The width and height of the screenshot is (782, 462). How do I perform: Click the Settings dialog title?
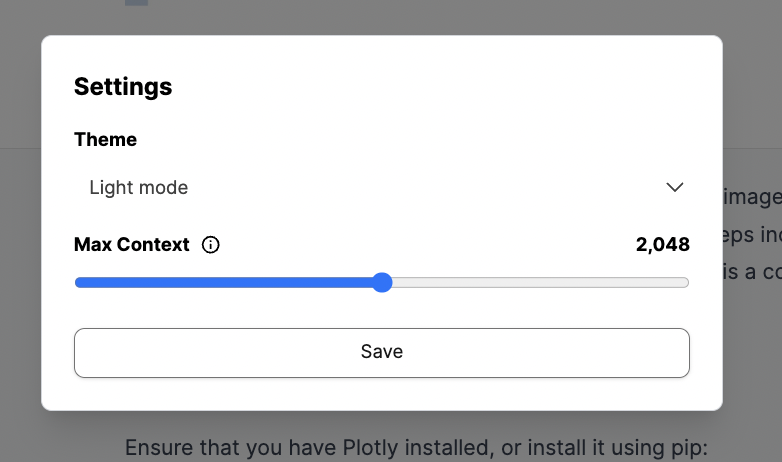tap(123, 87)
